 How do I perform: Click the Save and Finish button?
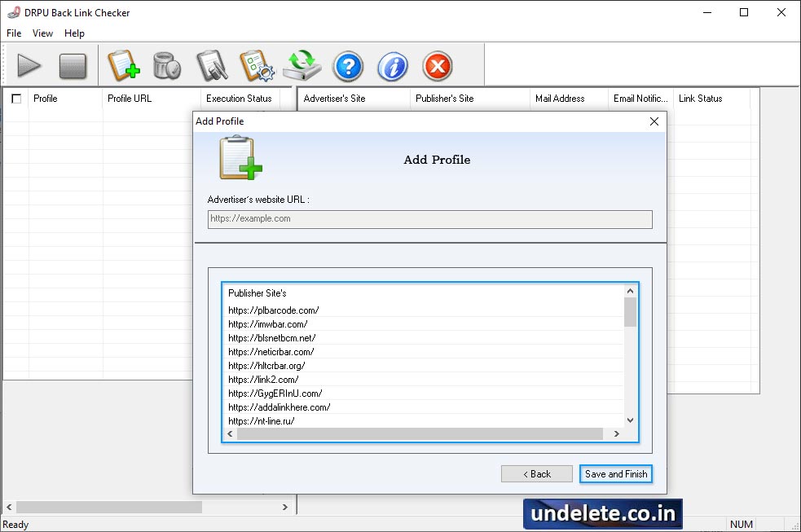[x=616, y=474]
